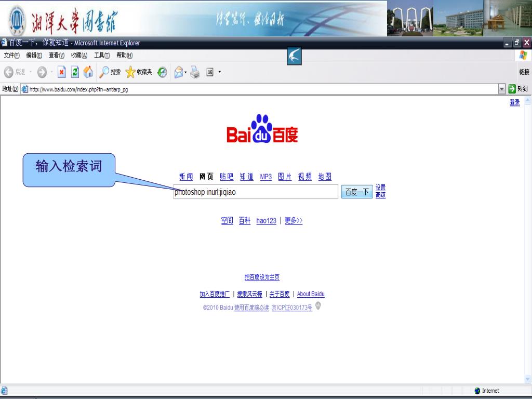The height and width of the screenshot is (399, 532).
Task: Switch to the 知道 search tab
Action: point(247,177)
